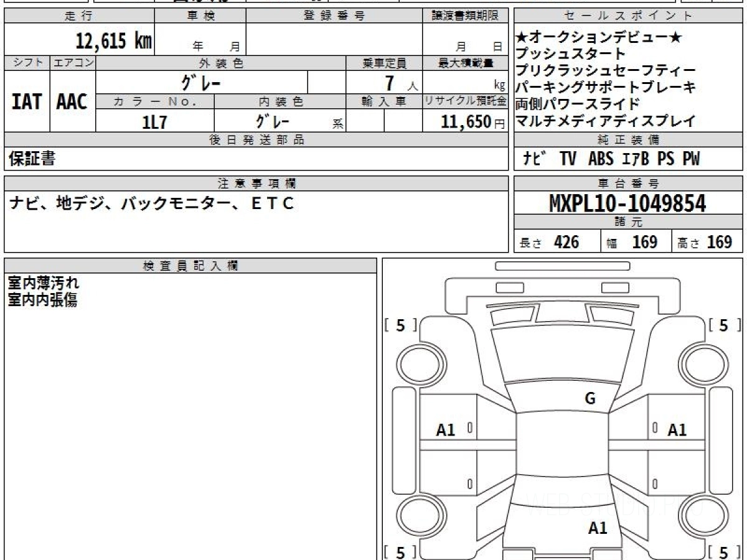Select the リサイクル預託金 header

(465, 101)
